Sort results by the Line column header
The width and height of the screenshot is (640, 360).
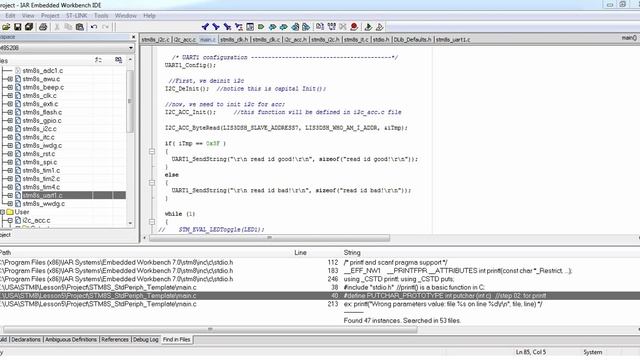[x=300, y=253]
